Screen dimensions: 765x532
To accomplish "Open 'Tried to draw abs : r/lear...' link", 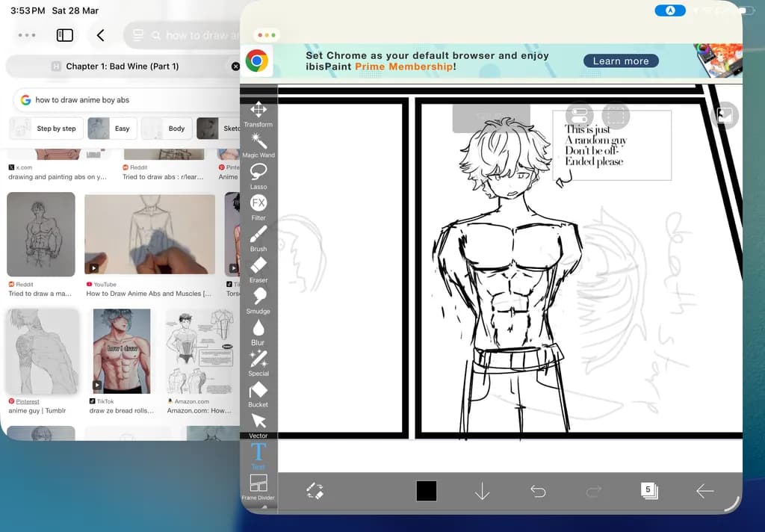I will (163, 176).
